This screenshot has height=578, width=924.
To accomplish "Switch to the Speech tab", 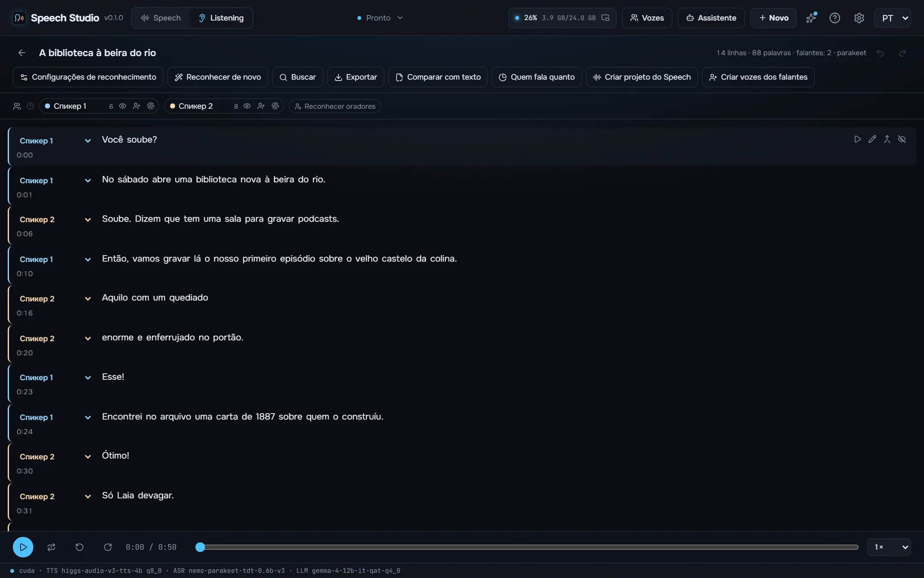I will (161, 18).
